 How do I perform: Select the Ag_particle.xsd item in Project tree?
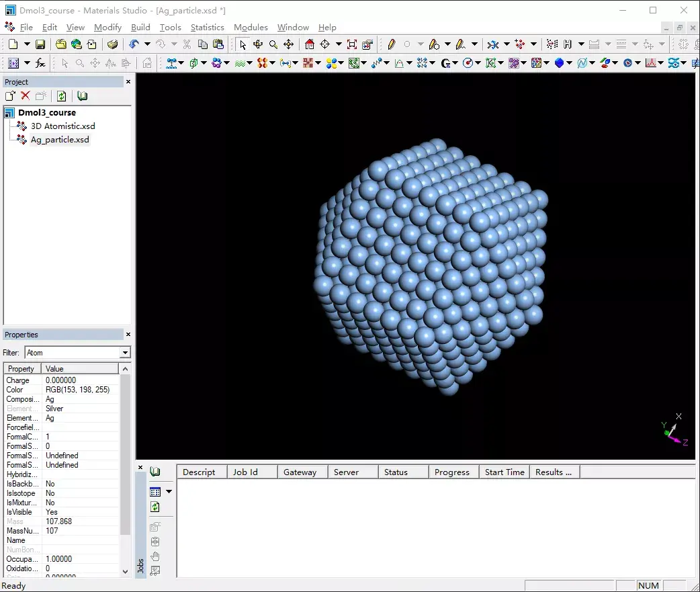click(60, 139)
